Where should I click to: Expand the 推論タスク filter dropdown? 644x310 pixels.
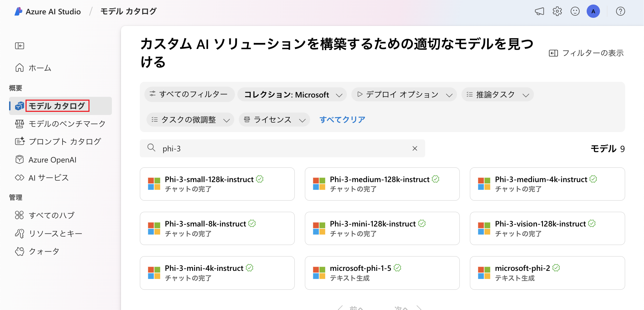point(498,95)
